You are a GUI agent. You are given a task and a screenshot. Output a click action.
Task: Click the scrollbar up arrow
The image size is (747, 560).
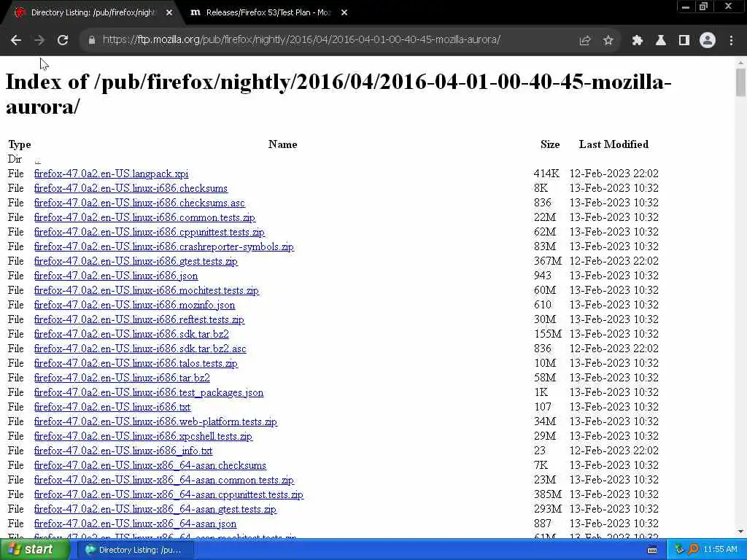(740, 62)
